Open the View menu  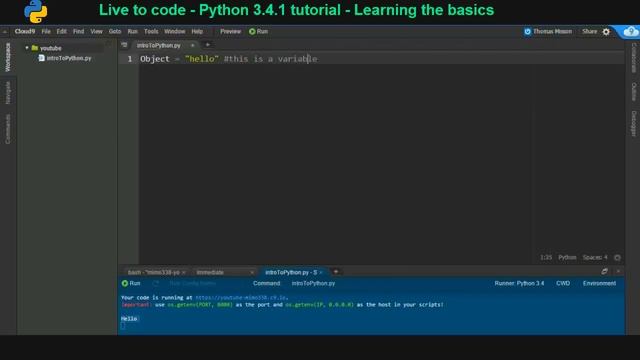click(x=96, y=31)
